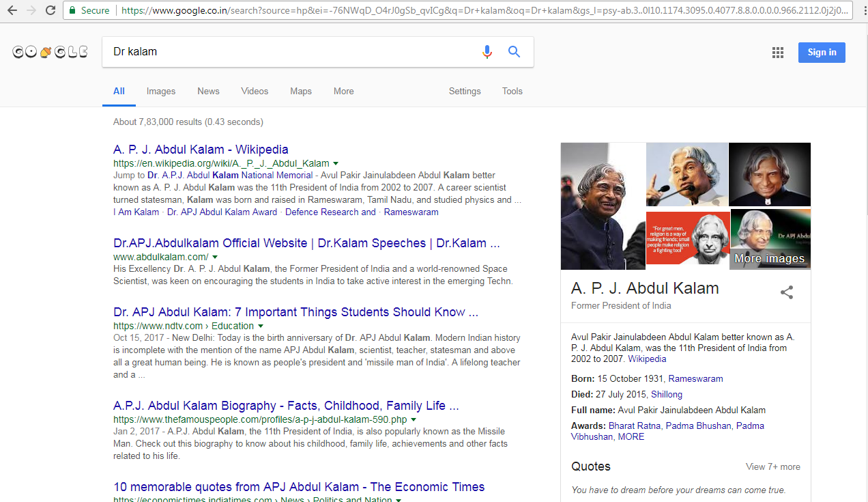Open NDTV '7 Important Things' result
Viewport: 868px width, 502px height.
[x=295, y=312]
